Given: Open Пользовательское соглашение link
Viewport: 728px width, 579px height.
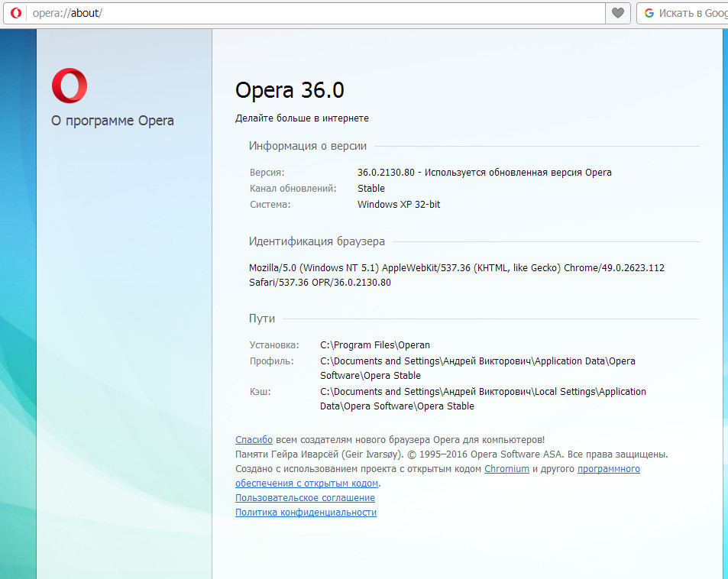Looking at the screenshot, I should pos(305,498).
